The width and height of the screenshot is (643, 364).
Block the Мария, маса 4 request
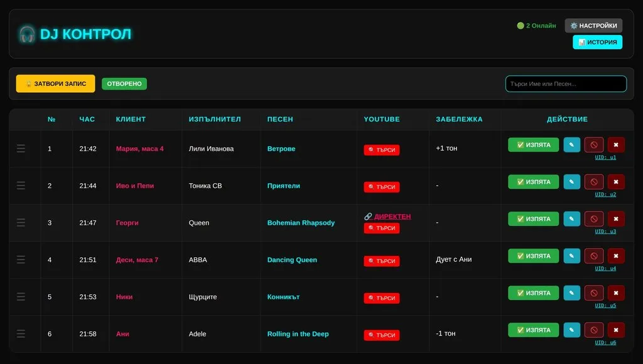(x=594, y=145)
